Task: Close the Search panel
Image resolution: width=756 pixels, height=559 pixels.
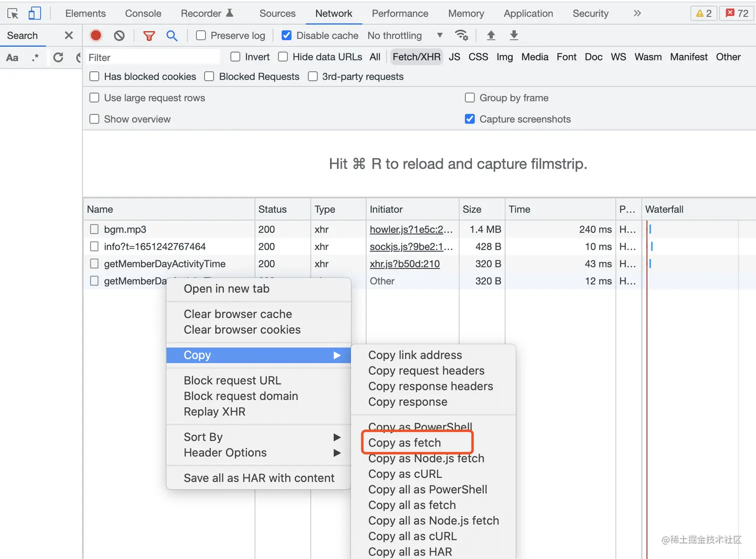Action: coord(69,35)
